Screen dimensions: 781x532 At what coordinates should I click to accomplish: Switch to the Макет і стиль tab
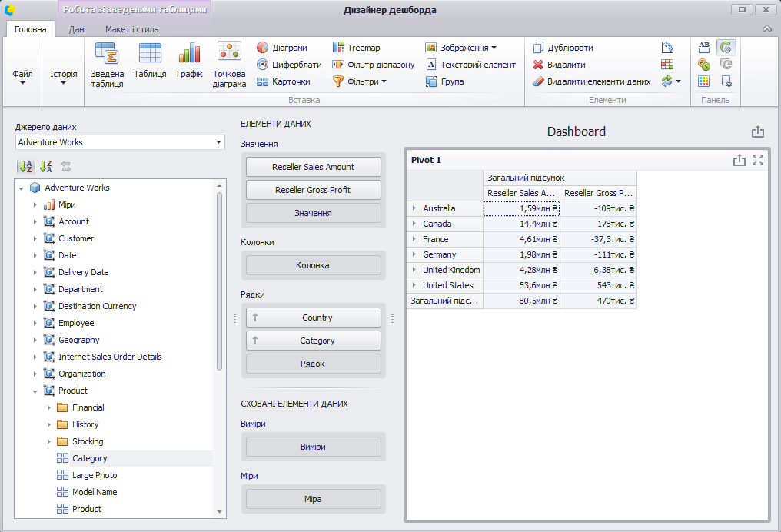pyautogui.click(x=132, y=29)
